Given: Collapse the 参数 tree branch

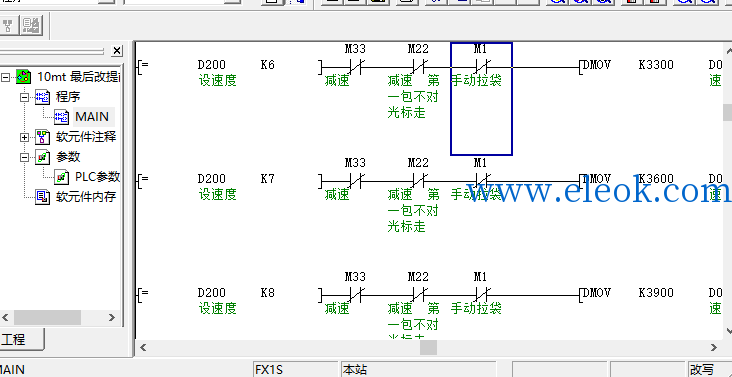Looking at the screenshot, I should (x=24, y=157).
